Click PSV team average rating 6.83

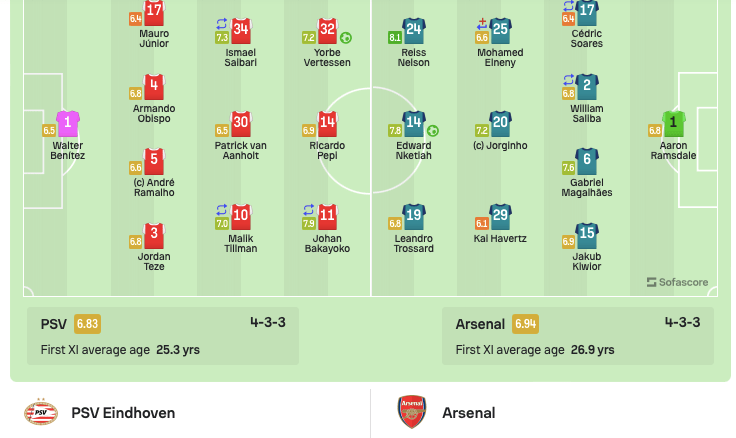pos(87,324)
